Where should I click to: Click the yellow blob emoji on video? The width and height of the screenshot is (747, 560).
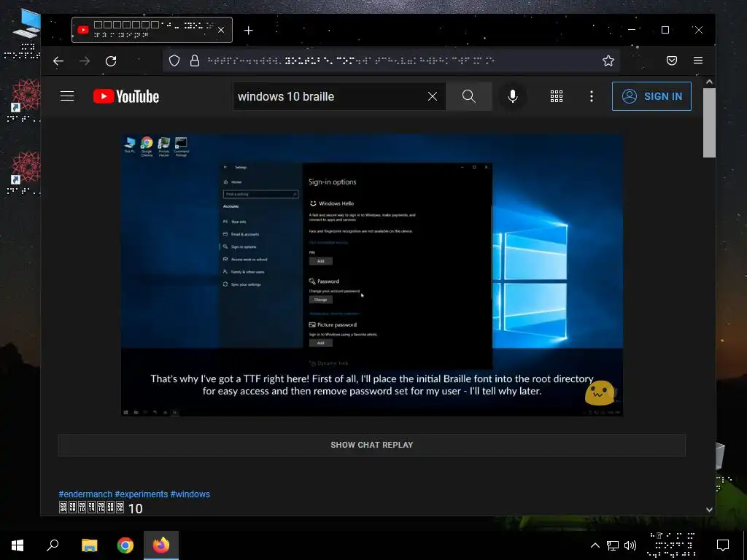[600, 393]
